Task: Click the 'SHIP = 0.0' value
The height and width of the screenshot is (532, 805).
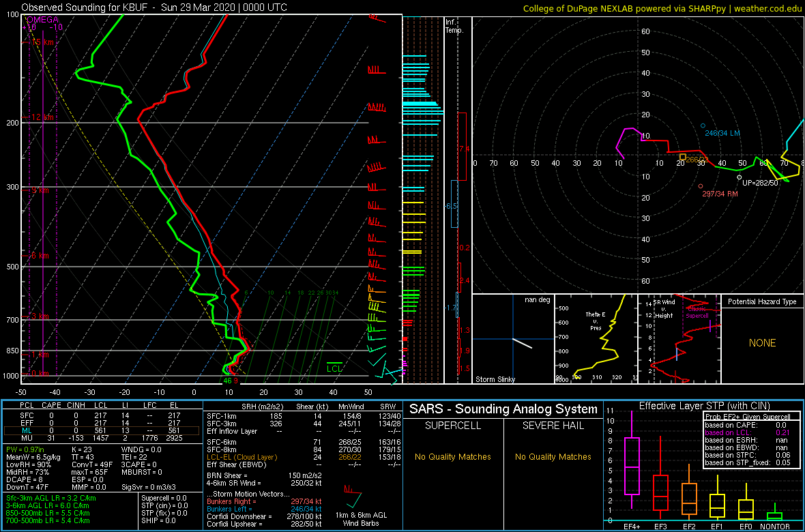Action: (x=160, y=520)
